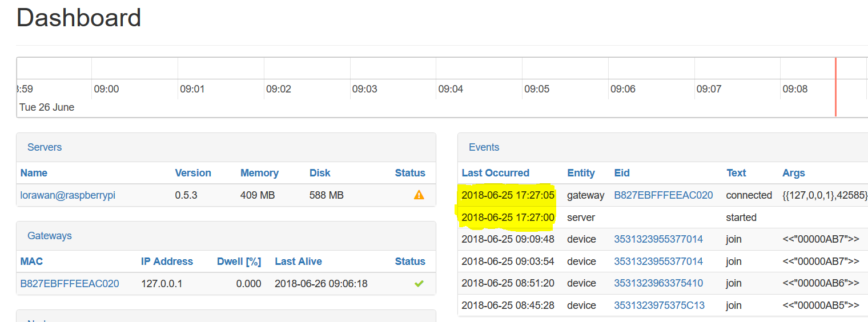Click the 0.5.3 version value

click(186, 195)
